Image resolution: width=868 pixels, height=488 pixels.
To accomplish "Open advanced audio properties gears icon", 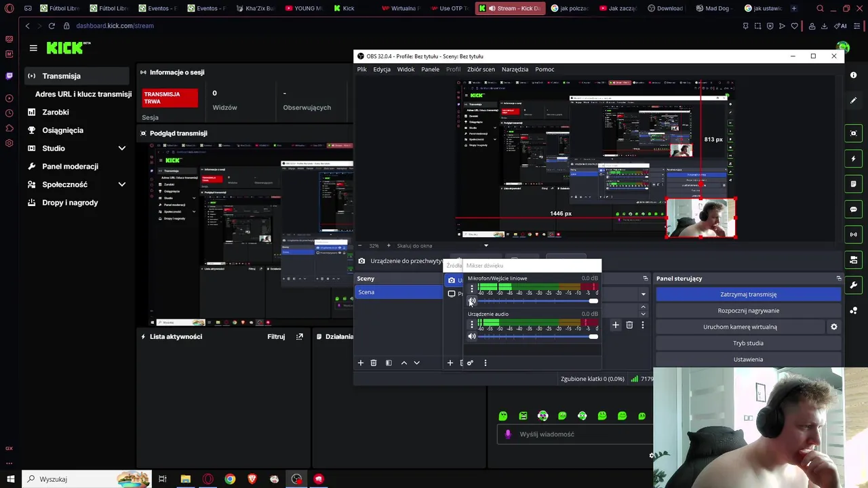I will [470, 363].
